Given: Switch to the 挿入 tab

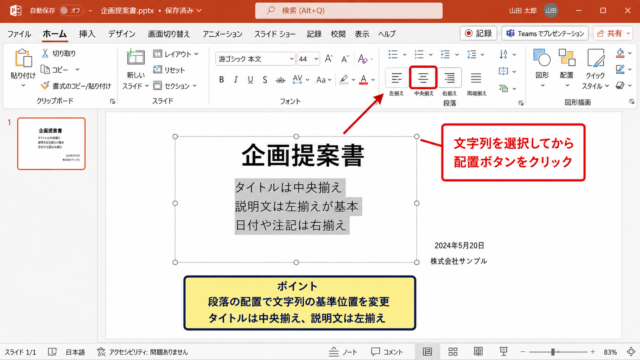Looking at the screenshot, I should coord(87,34).
